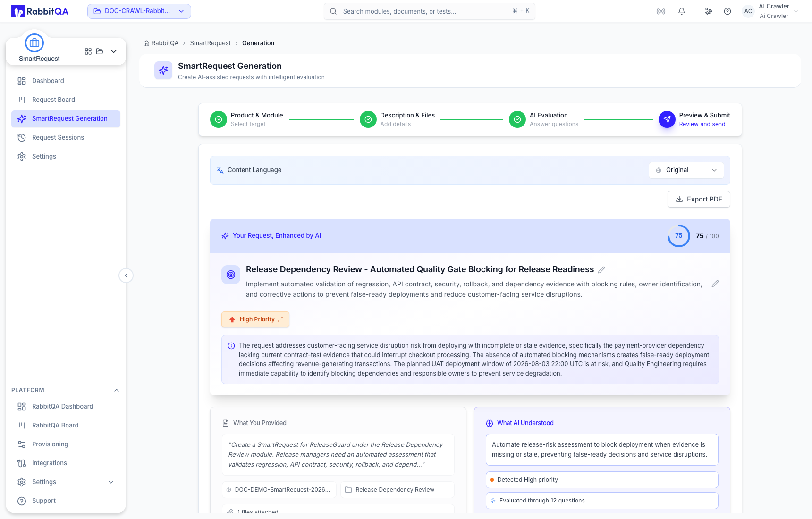This screenshot has height=519, width=812.
Task: Open RabbitQA Dashboard platform link
Action: (66, 406)
